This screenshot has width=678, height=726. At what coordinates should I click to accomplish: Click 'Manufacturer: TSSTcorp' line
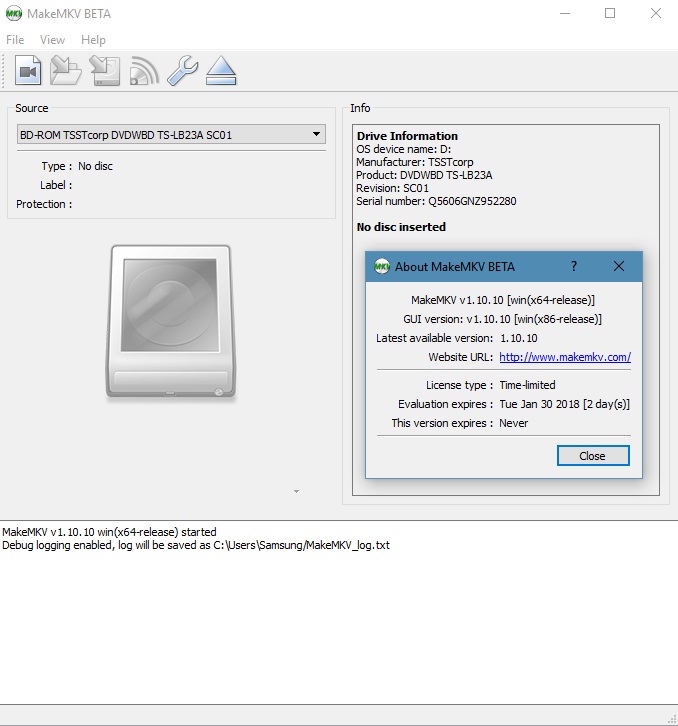click(x=415, y=162)
